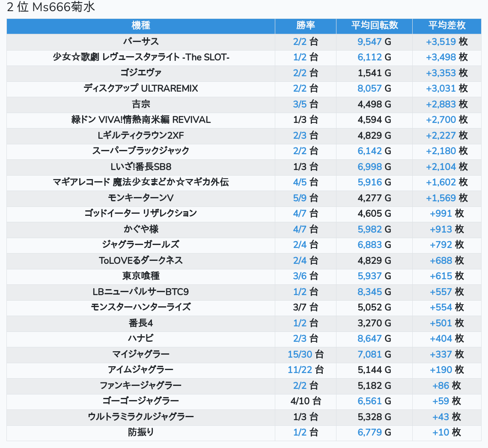Open the 8,345 average spins value
This screenshot has height=448, width=488.
click(x=369, y=292)
